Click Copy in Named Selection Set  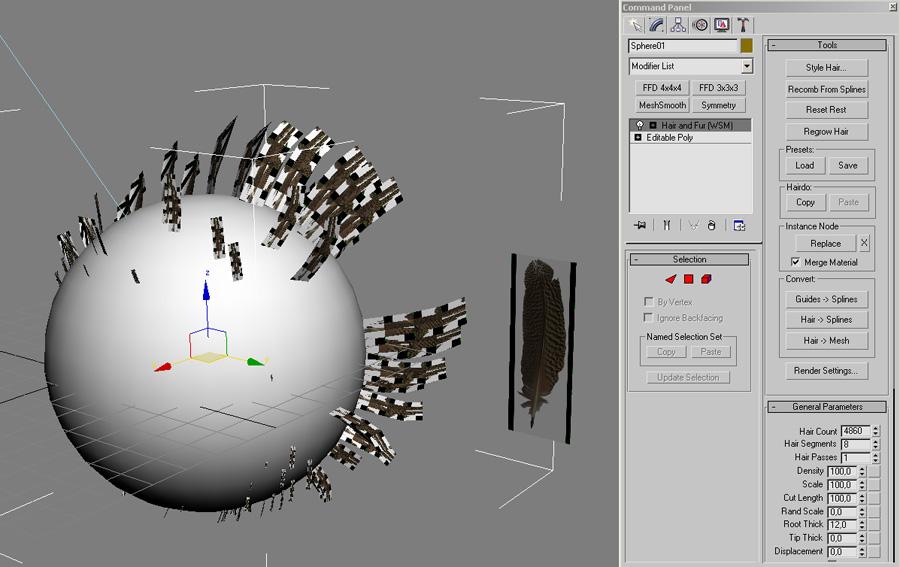pyautogui.click(x=666, y=352)
